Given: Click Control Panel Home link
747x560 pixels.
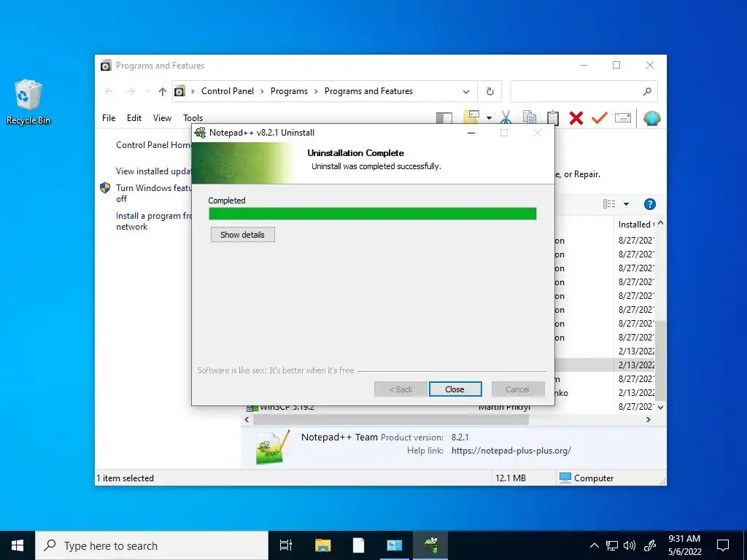Looking at the screenshot, I should (153, 145).
